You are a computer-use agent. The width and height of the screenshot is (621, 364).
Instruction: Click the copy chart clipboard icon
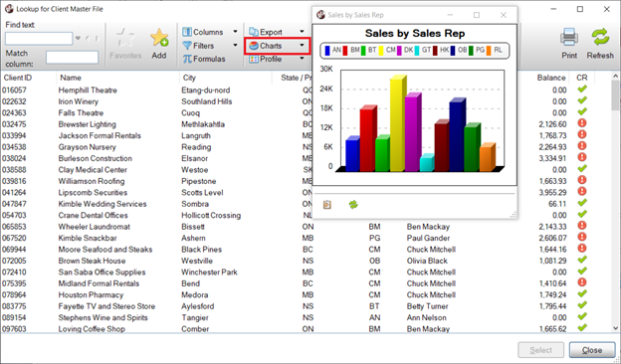(326, 205)
